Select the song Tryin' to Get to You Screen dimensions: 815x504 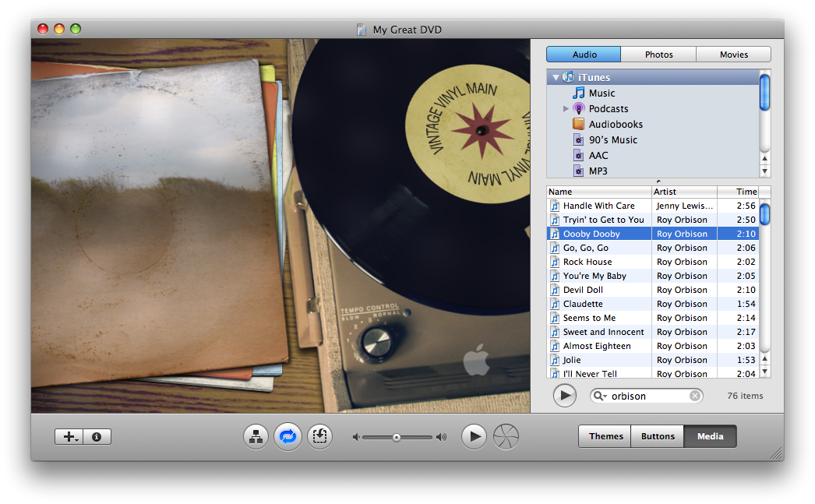(x=653, y=220)
